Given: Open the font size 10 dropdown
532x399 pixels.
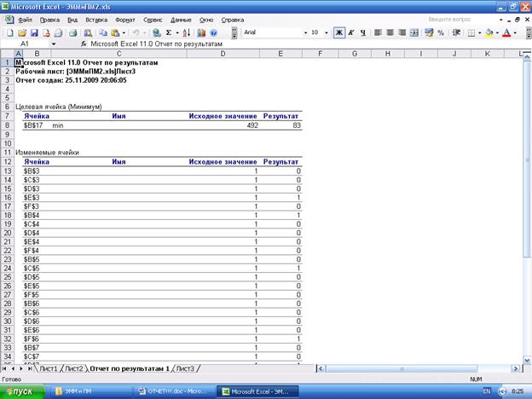Looking at the screenshot, I should [x=327, y=32].
